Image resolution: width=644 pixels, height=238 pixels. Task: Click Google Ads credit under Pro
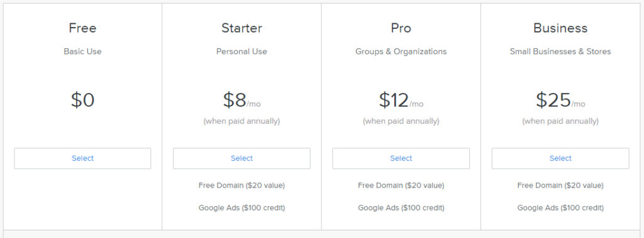[x=401, y=208]
